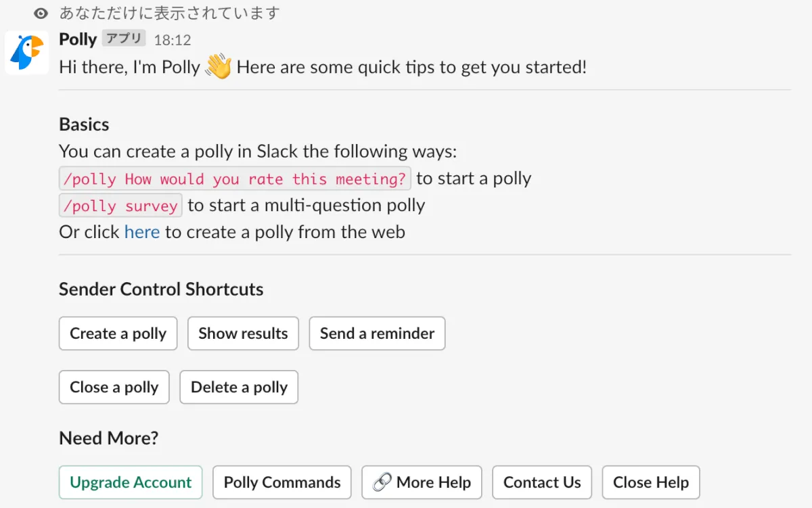Click the アプリ app badge

(x=124, y=39)
